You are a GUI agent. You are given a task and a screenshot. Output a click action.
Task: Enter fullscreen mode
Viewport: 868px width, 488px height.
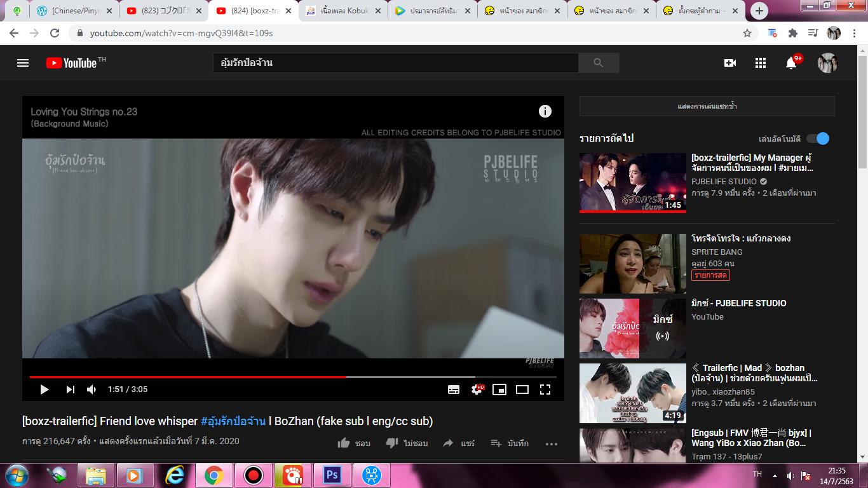(x=545, y=390)
